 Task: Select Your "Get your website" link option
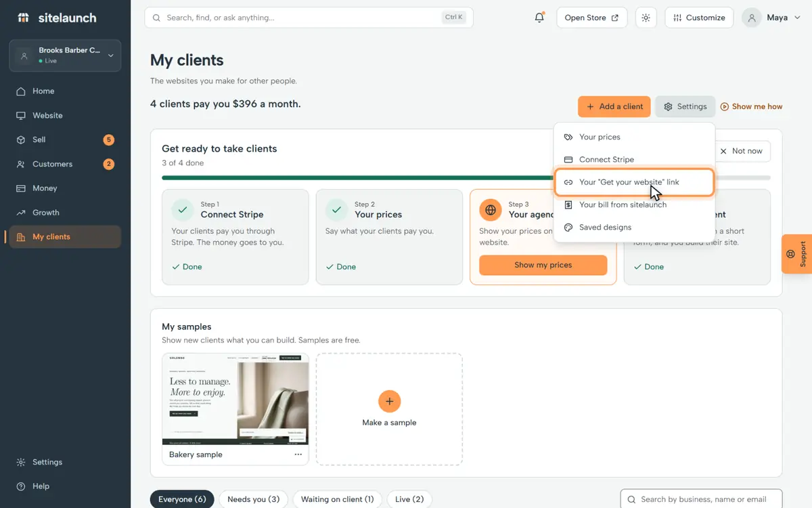click(634, 182)
